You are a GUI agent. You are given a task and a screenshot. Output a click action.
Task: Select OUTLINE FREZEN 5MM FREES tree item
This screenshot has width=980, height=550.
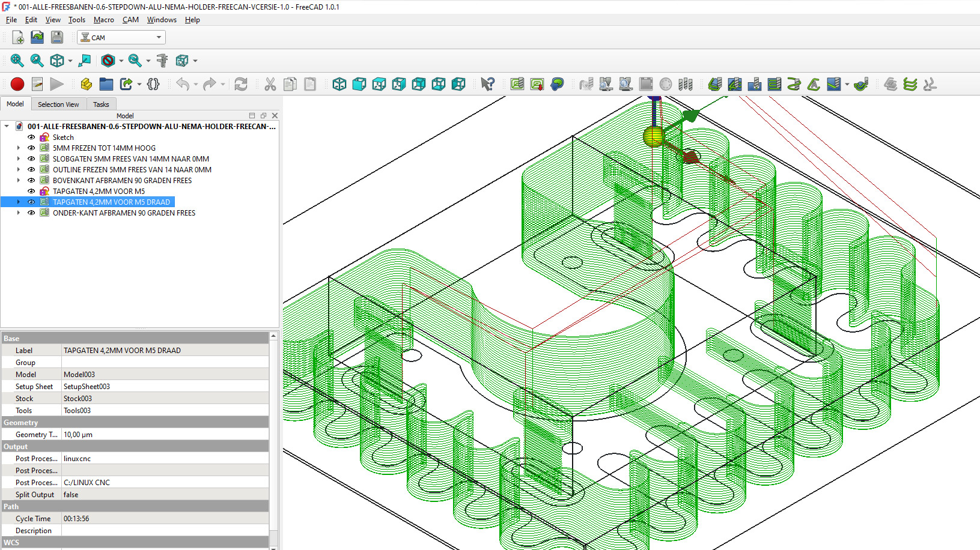tap(132, 170)
